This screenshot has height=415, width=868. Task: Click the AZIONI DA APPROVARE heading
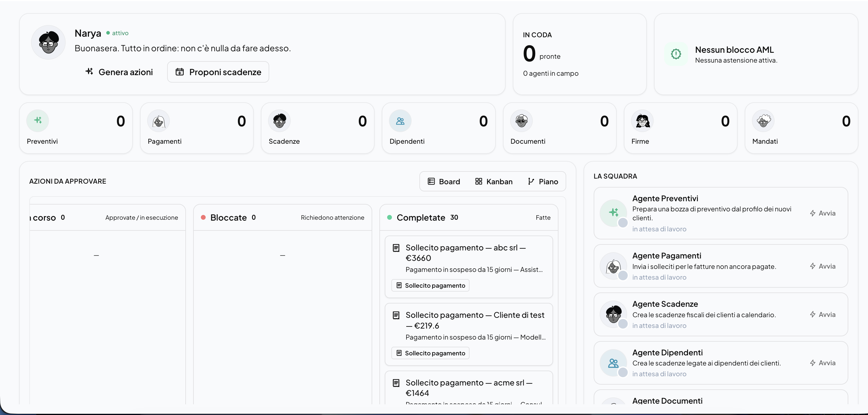(68, 182)
